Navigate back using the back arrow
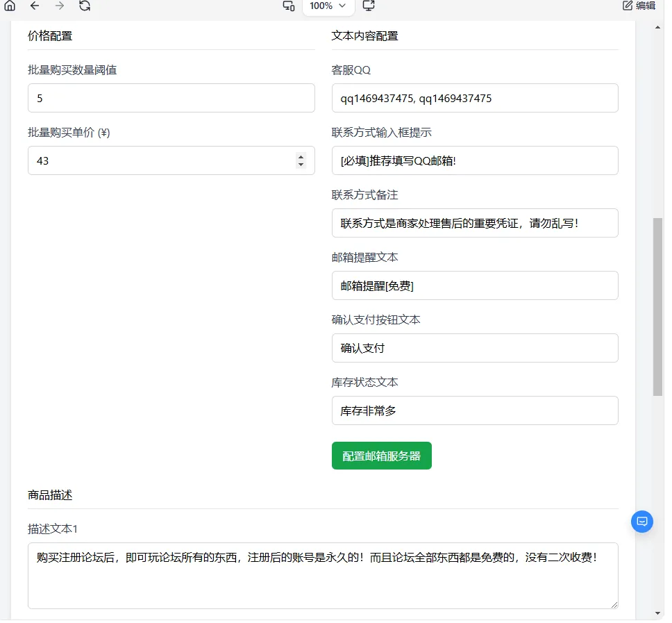The width and height of the screenshot is (672, 623). click(33, 6)
